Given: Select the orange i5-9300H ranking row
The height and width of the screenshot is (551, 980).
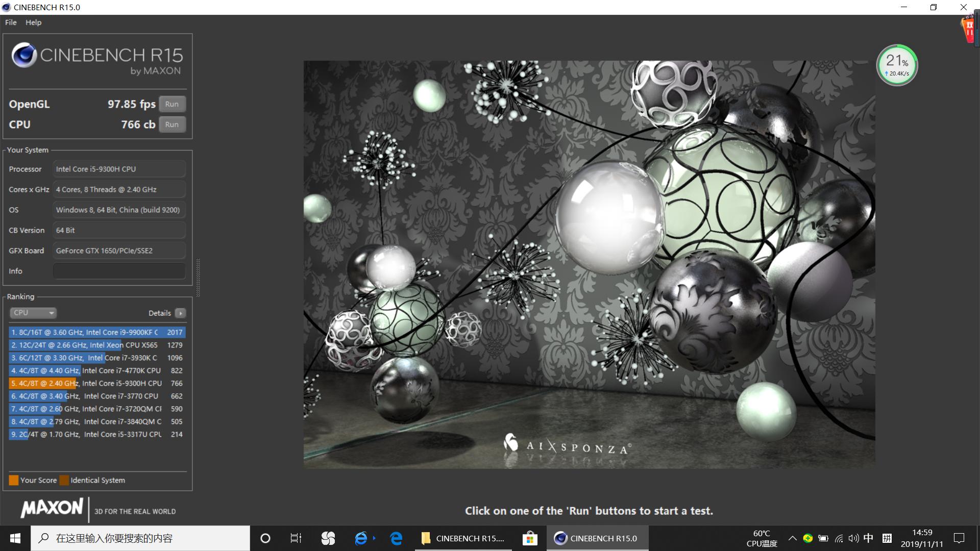Looking at the screenshot, I should tap(97, 383).
